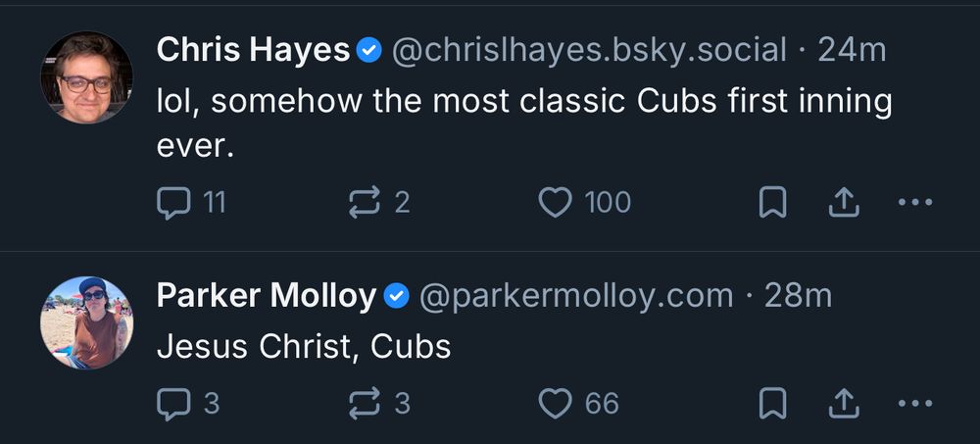Bookmark Chris Hayes's post
Image resolution: width=980 pixels, height=444 pixels.
(x=773, y=202)
